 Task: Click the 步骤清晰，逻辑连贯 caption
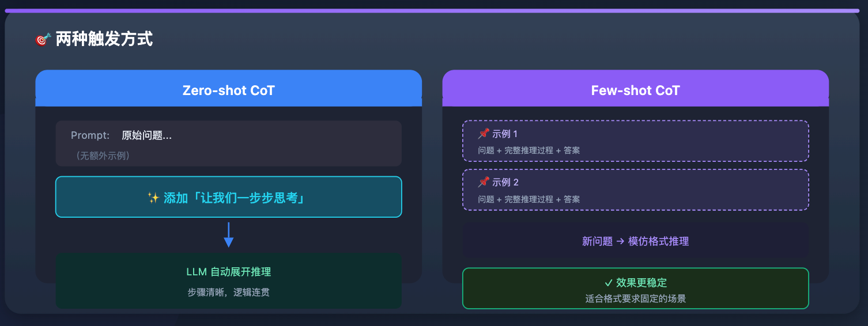[x=228, y=292]
